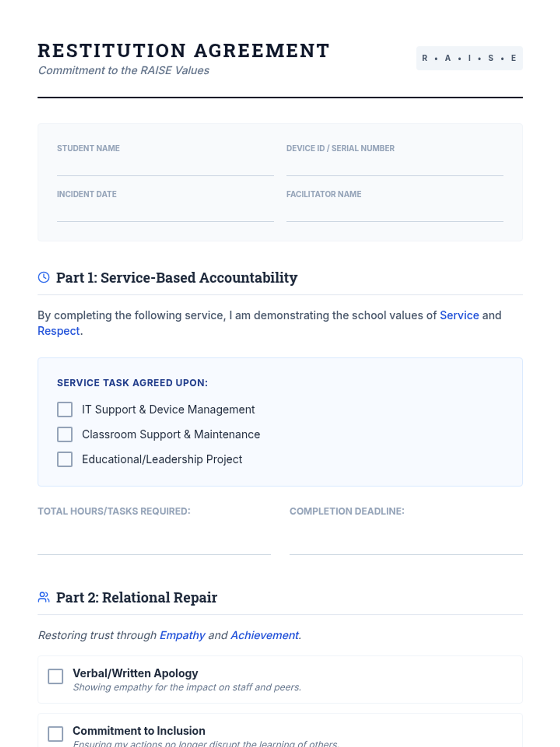
Task: Click the Incident Date field
Action: [165, 213]
